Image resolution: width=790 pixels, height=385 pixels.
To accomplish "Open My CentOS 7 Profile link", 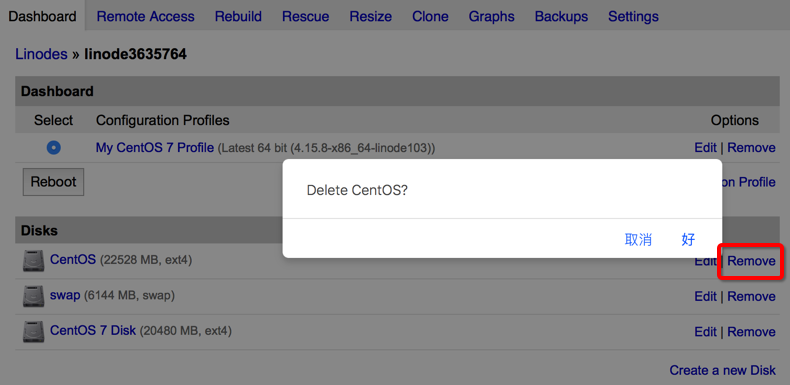I will (x=155, y=148).
